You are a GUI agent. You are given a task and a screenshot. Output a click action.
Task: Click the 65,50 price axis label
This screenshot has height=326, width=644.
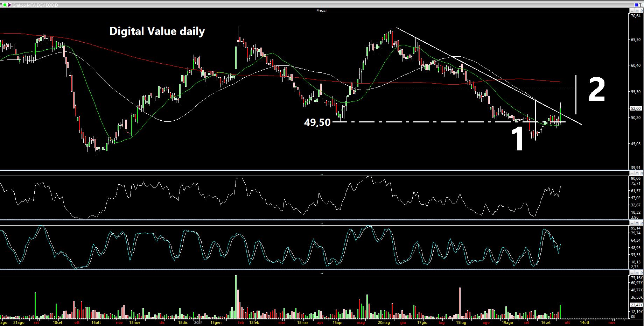pyautogui.click(x=636, y=40)
